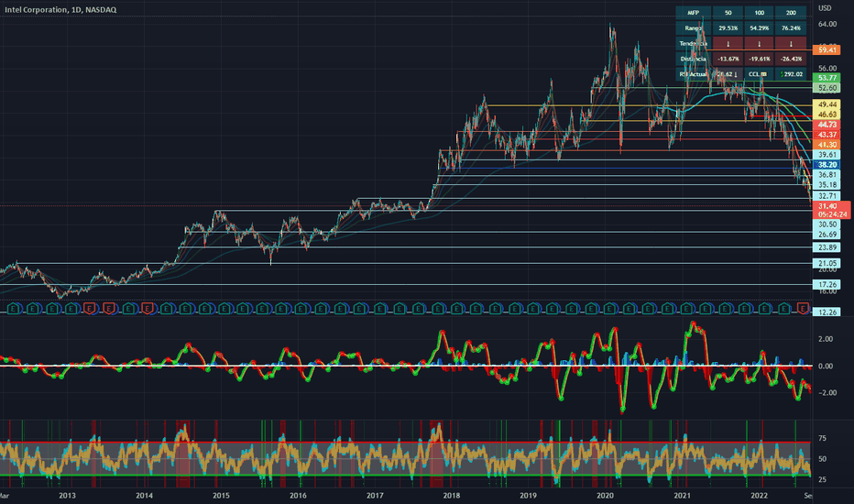Click the red 31.40 current price label
854x504 pixels.
[831, 210]
